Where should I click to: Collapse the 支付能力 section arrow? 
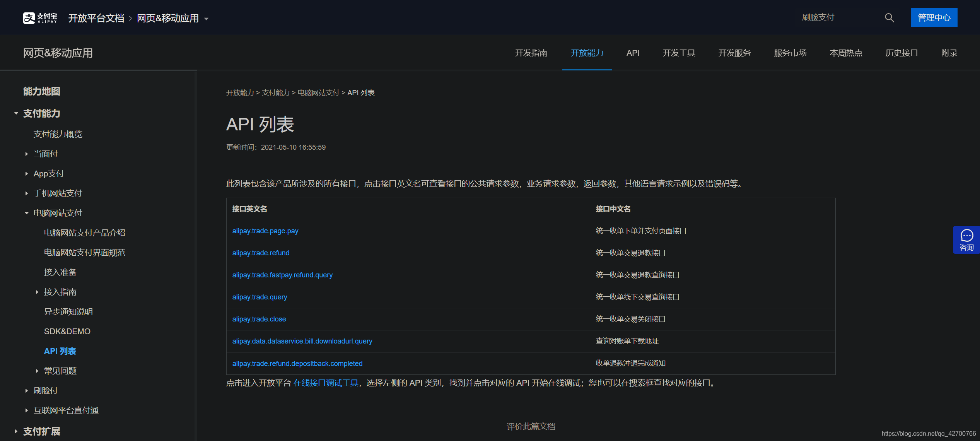click(16, 113)
